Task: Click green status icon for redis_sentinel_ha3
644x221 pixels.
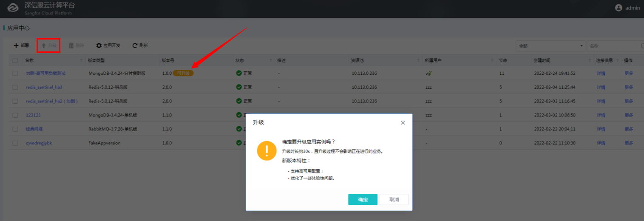Action: [239, 87]
